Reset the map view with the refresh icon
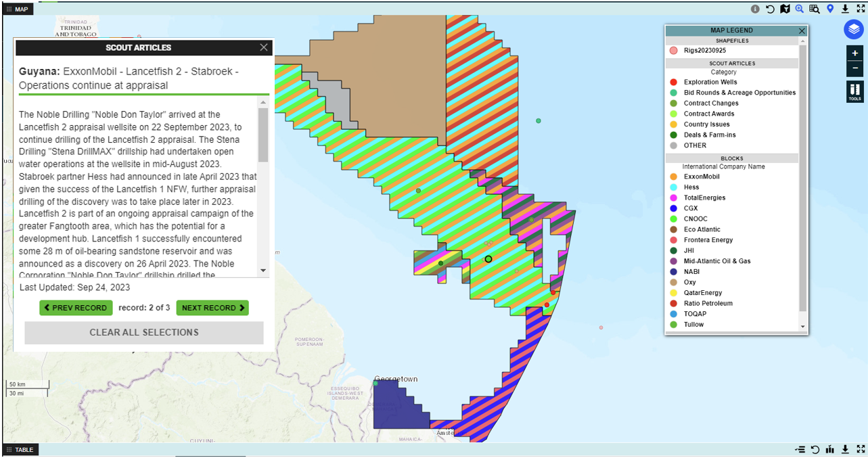This screenshot has width=868, height=460. [x=770, y=9]
